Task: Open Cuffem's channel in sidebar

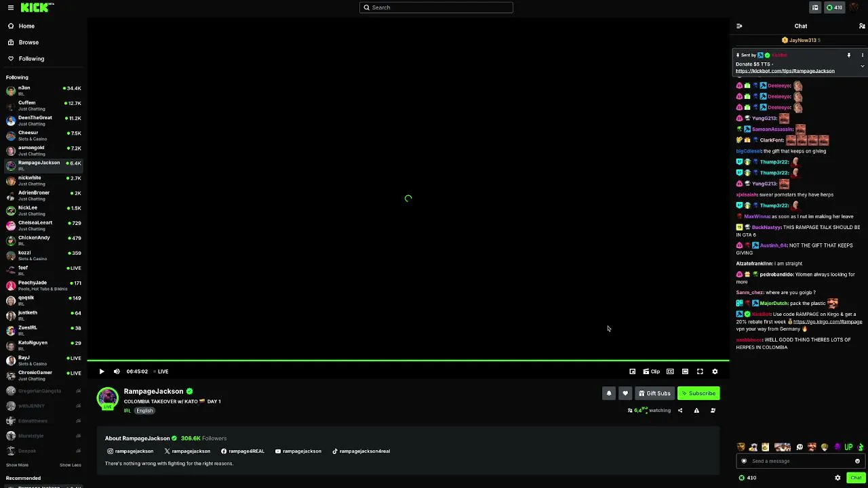Action: [x=43, y=106]
